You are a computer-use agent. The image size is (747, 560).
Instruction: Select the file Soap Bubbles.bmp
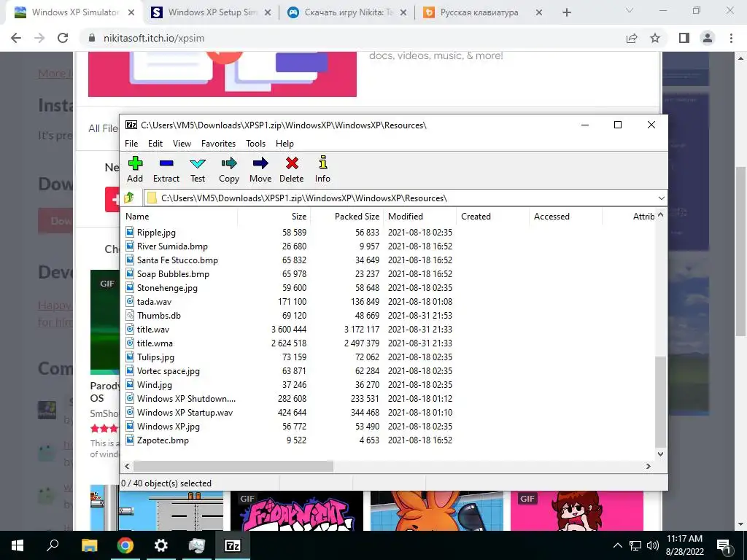[x=173, y=274]
